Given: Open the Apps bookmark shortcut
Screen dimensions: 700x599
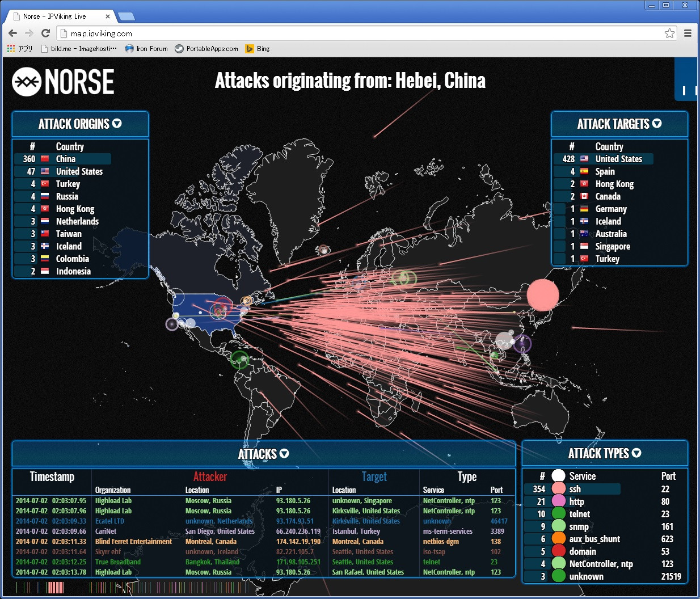Looking at the screenshot, I should (x=20, y=49).
